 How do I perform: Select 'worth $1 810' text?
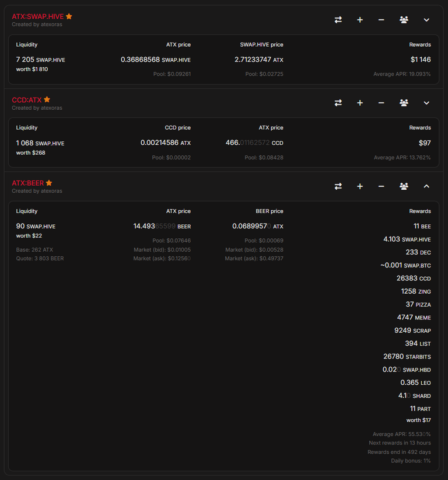click(x=32, y=69)
